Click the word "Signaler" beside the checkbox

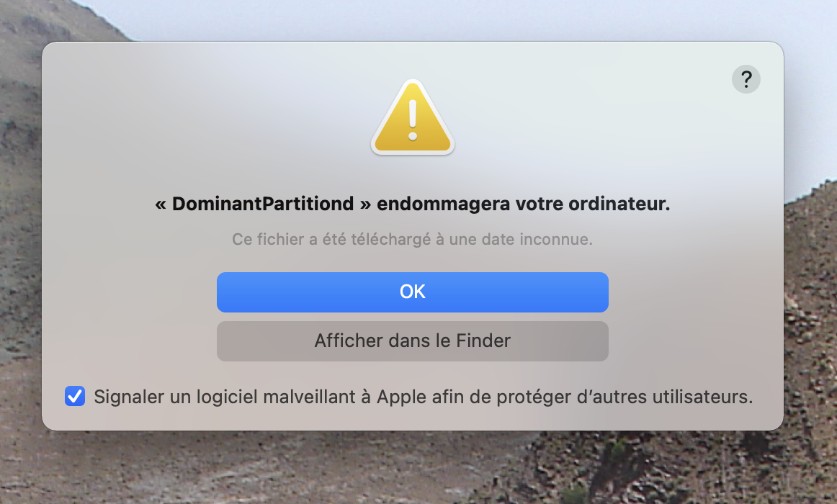click(125, 397)
